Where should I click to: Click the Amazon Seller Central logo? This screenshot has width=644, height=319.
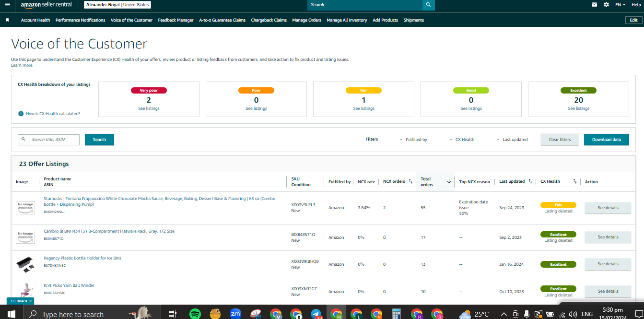click(46, 5)
